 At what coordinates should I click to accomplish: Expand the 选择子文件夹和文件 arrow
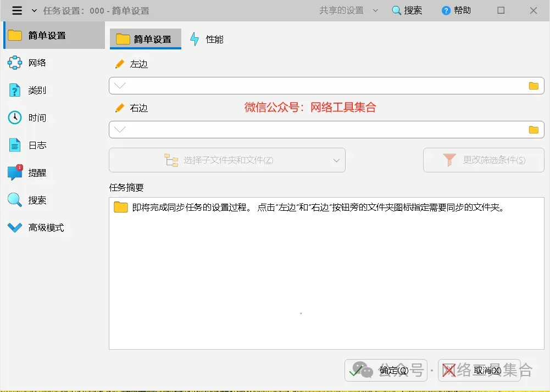(x=336, y=160)
